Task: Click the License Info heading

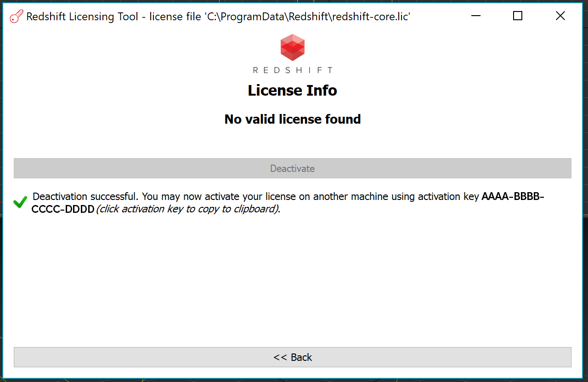Action: point(293,90)
